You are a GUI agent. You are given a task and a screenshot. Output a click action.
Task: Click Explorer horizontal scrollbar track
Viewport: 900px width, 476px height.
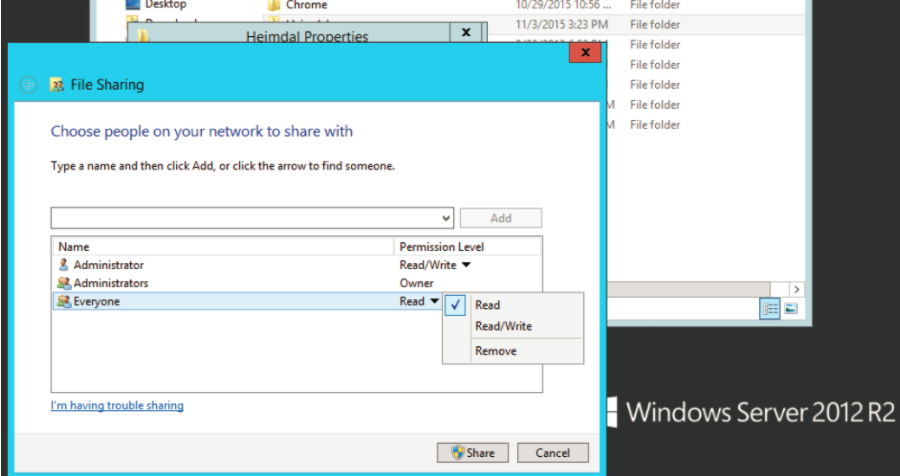pos(778,289)
